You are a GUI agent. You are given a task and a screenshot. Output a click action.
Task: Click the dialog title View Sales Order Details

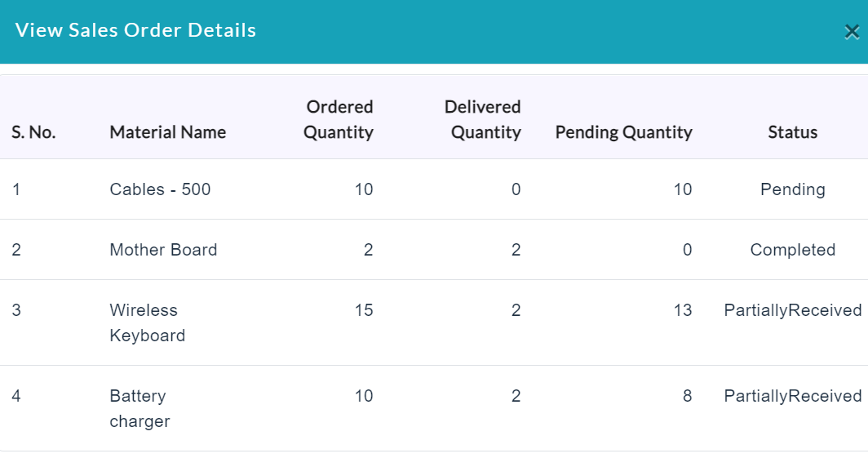[135, 30]
